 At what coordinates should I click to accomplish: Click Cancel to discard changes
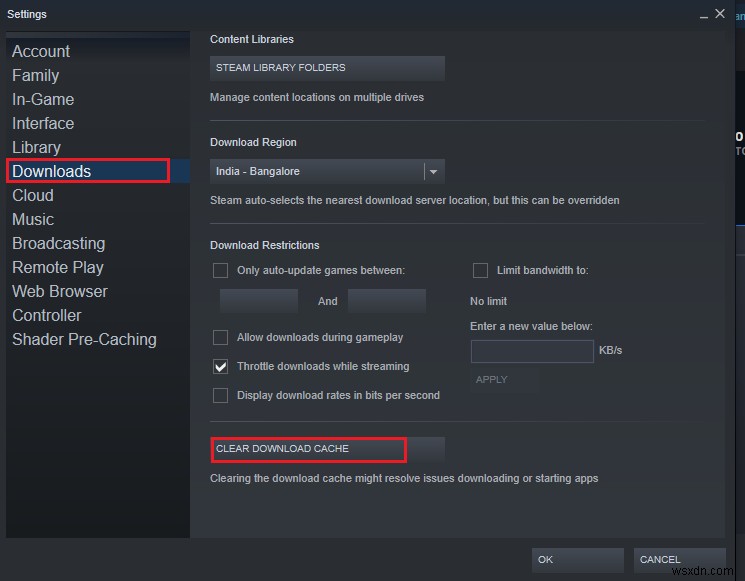click(679, 560)
